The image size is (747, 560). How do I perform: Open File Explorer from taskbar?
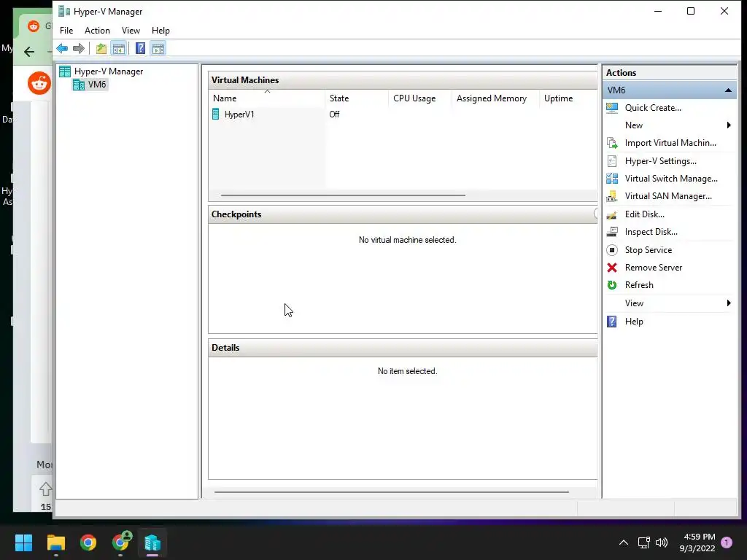click(55, 542)
